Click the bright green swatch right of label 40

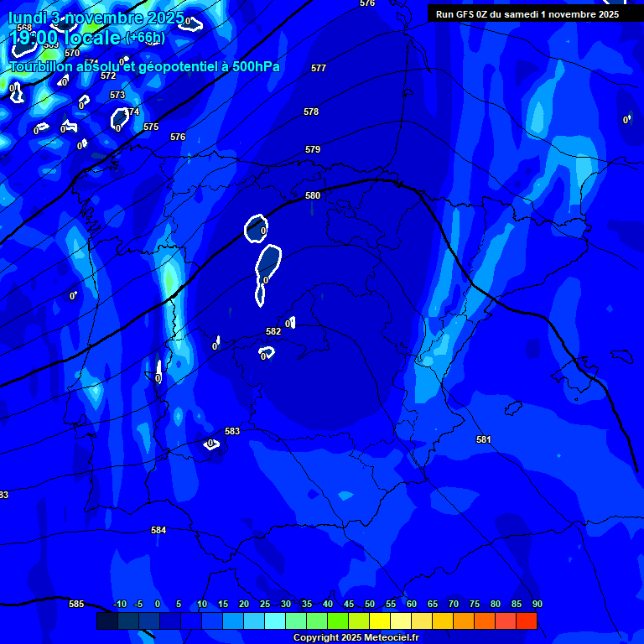click(x=338, y=621)
